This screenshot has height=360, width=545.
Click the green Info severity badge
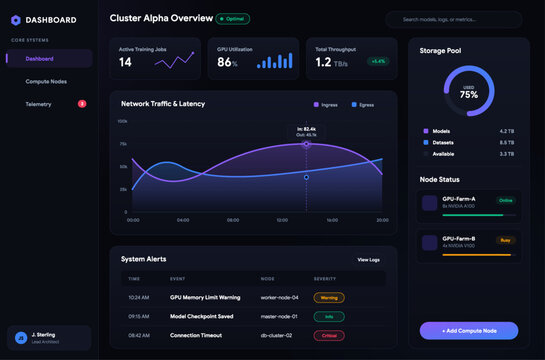coord(329,317)
